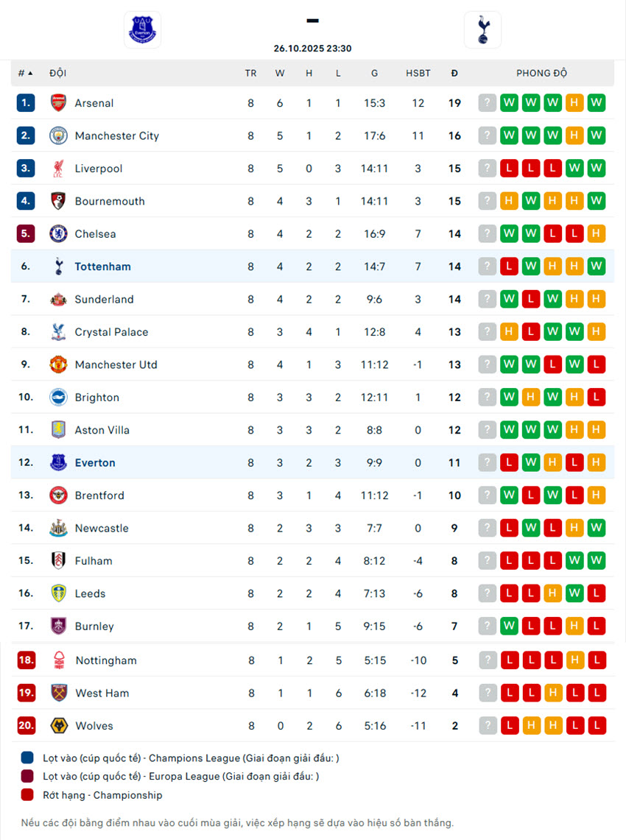Click the Tottenham crest in the match header

(x=482, y=30)
